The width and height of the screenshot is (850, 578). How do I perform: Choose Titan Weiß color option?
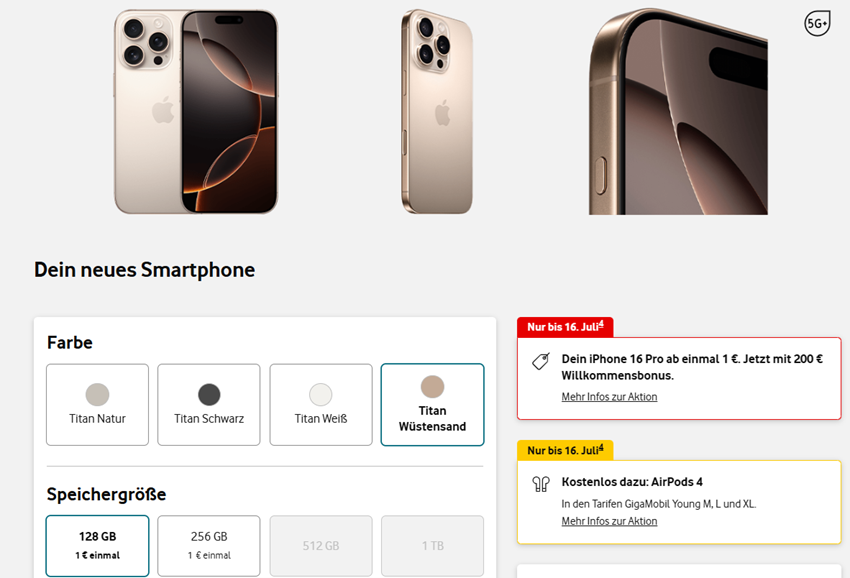[x=321, y=404]
